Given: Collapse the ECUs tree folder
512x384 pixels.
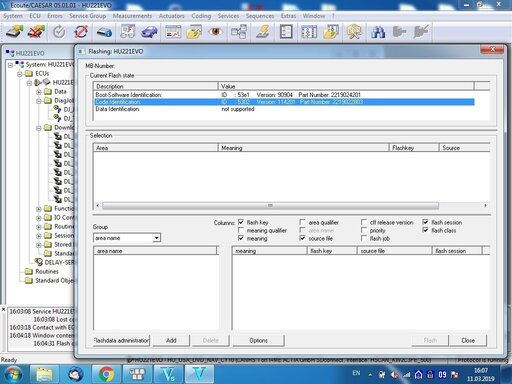Looking at the screenshot, I should pos(20,74).
